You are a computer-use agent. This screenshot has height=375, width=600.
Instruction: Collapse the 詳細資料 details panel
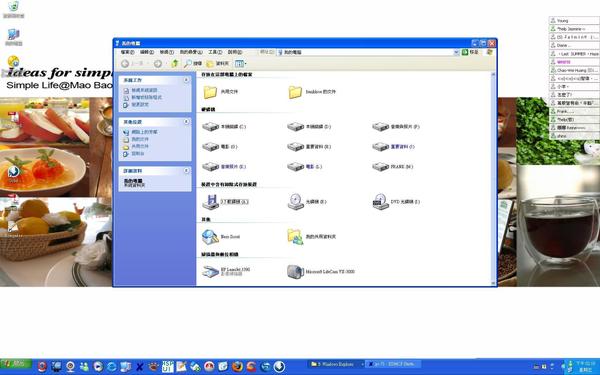[186, 171]
